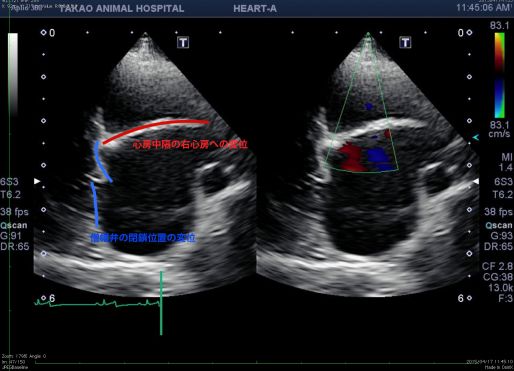The image size is (514, 371).
Task: Click the white focus triangle on right scale
Action: click(x=476, y=181)
